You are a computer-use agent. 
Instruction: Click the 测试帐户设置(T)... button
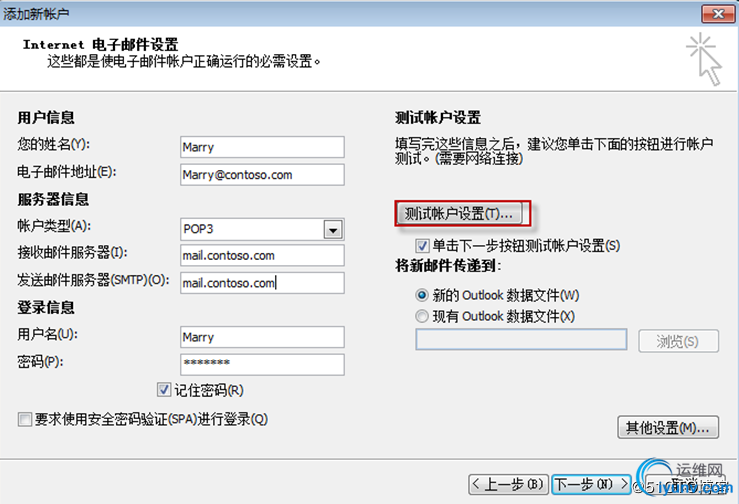(x=460, y=214)
